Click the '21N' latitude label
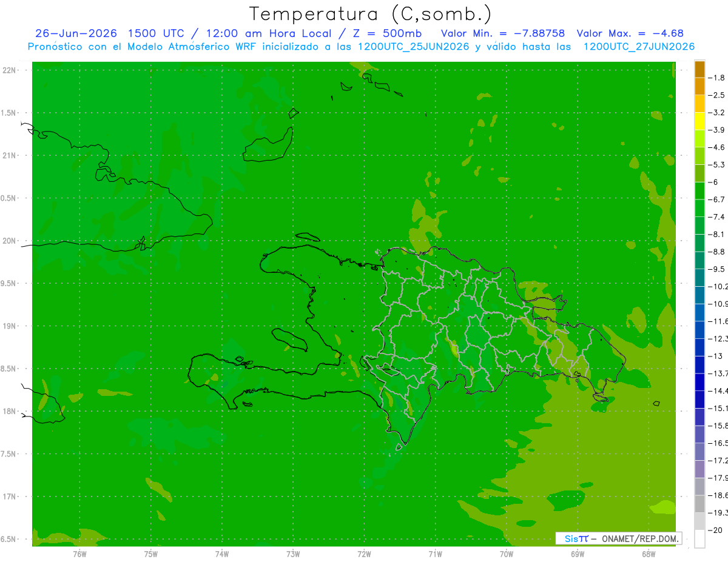Screen dimensions: 728x562 tap(10, 156)
